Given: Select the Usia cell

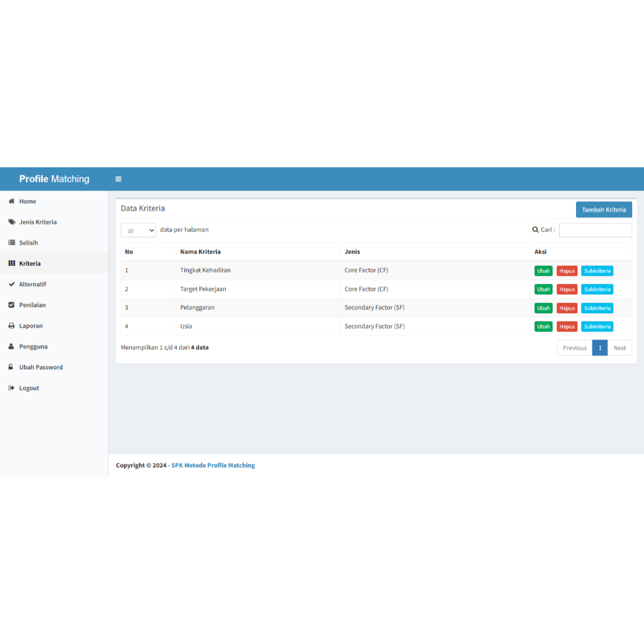Looking at the screenshot, I should (x=258, y=326).
